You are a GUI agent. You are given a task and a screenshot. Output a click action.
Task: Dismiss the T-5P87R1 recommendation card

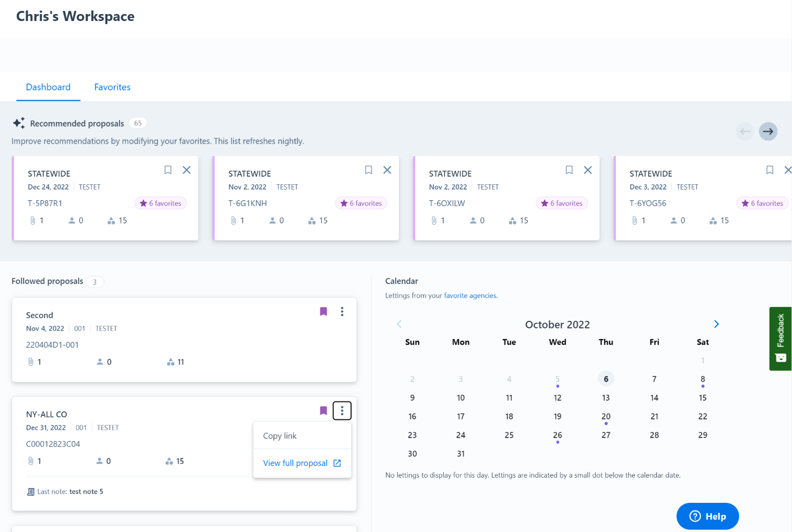(x=187, y=170)
